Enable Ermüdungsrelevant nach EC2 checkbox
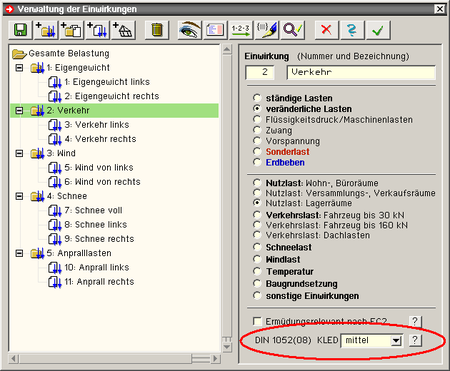The height and width of the screenshot is (371, 450). [x=257, y=321]
